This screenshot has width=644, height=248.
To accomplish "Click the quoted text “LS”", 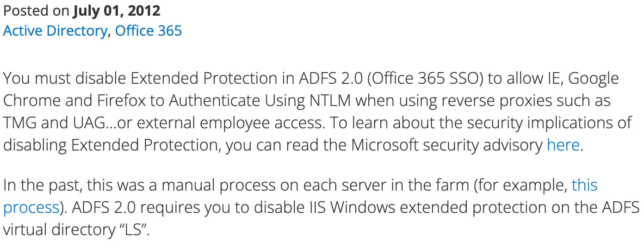I will (132, 230).
